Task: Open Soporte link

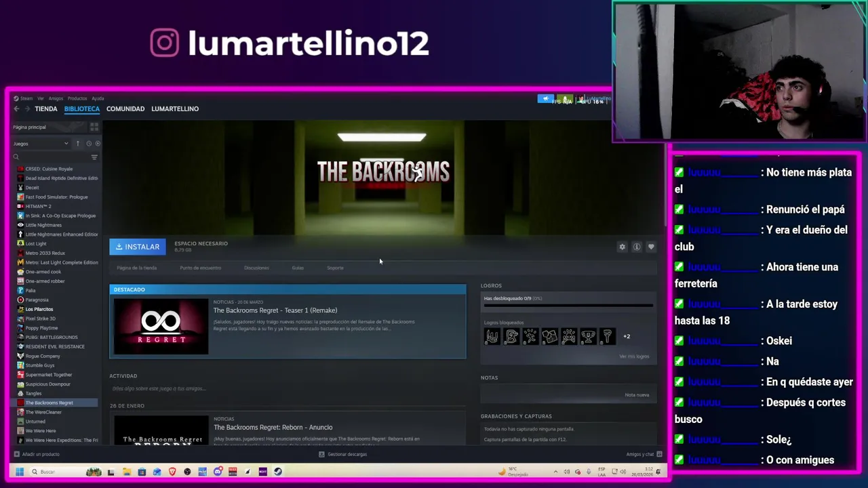Action: coord(335,268)
